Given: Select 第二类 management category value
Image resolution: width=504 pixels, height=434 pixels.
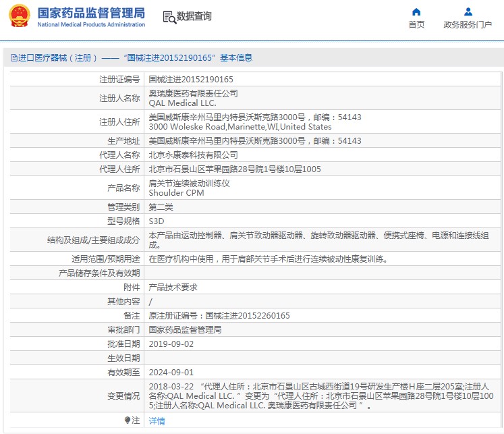Looking at the screenshot, I should click(161, 207).
